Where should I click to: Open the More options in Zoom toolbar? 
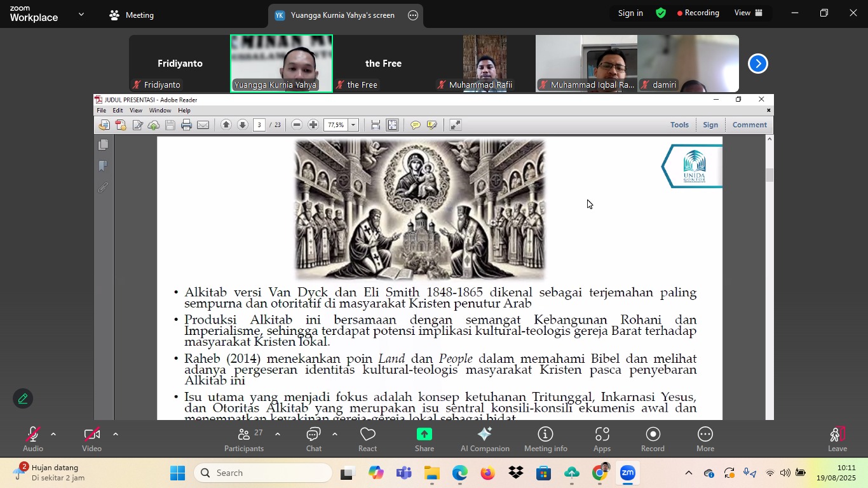coord(705,439)
